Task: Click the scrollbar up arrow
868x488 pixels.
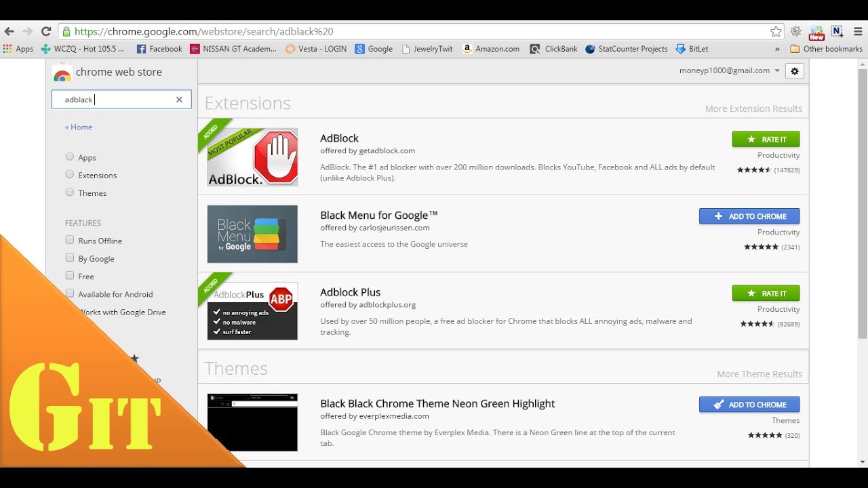Action: point(863,63)
